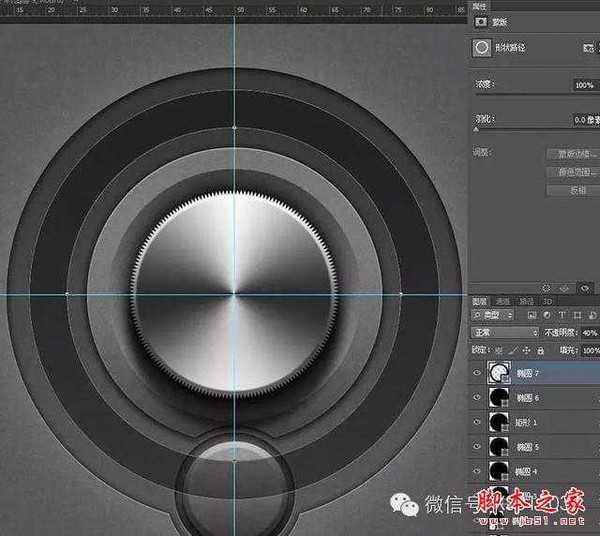
Task: Switch to the 路径 paths tab
Action: click(527, 300)
